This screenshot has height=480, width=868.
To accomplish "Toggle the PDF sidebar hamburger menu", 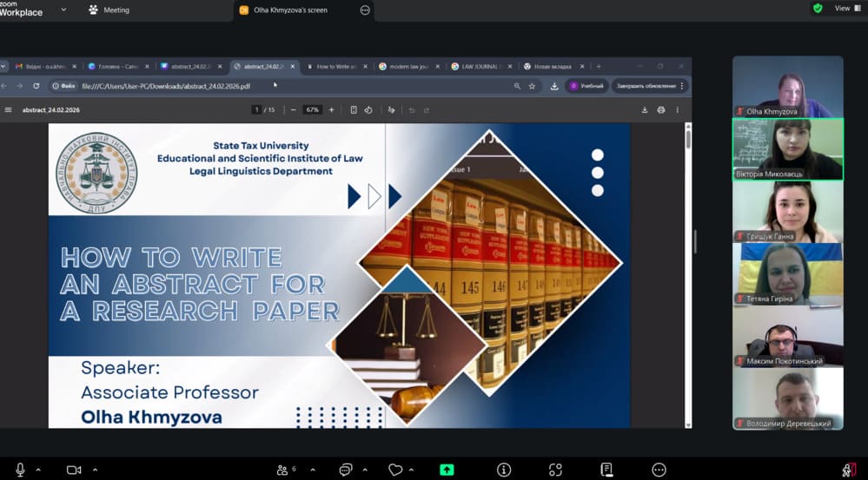I will 9,110.
